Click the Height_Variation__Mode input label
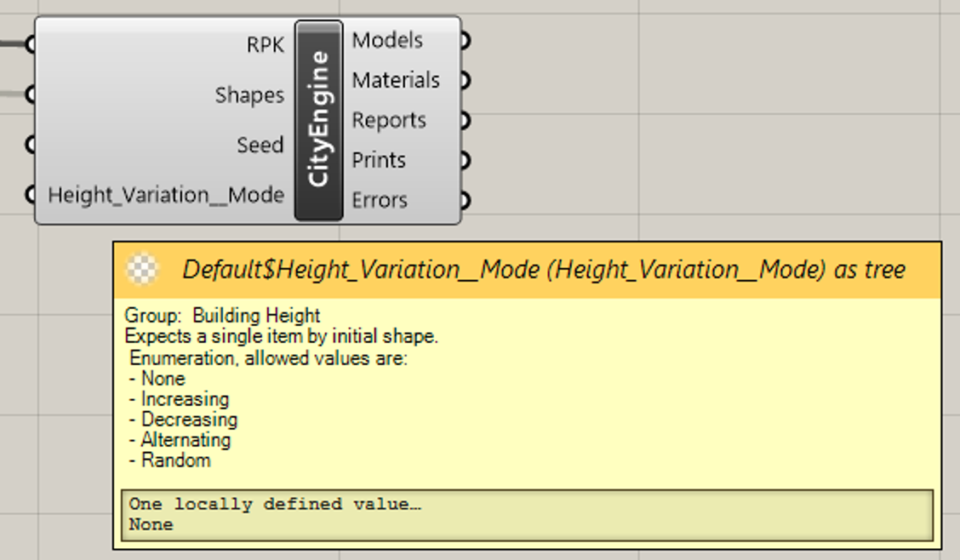The width and height of the screenshot is (960, 560). tap(166, 195)
